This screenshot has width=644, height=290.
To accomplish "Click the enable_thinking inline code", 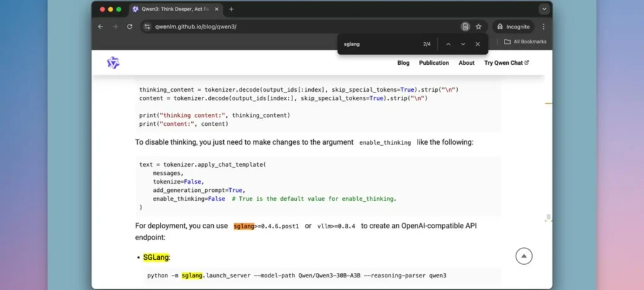I will click(x=385, y=143).
